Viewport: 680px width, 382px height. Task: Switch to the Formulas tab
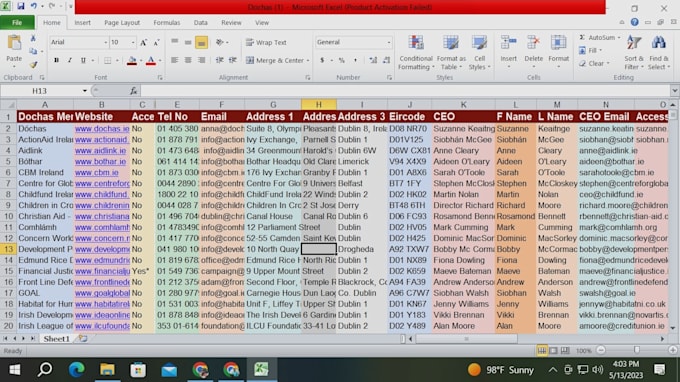point(167,23)
